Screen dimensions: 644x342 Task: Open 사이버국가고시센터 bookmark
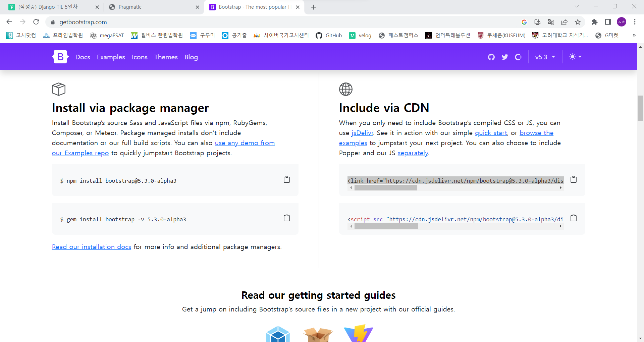(x=281, y=35)
